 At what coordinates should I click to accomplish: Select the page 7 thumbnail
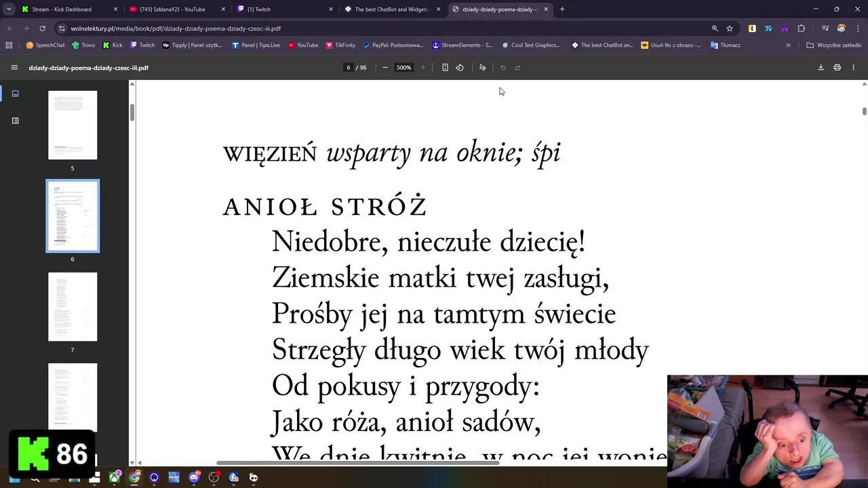point(73,307)
